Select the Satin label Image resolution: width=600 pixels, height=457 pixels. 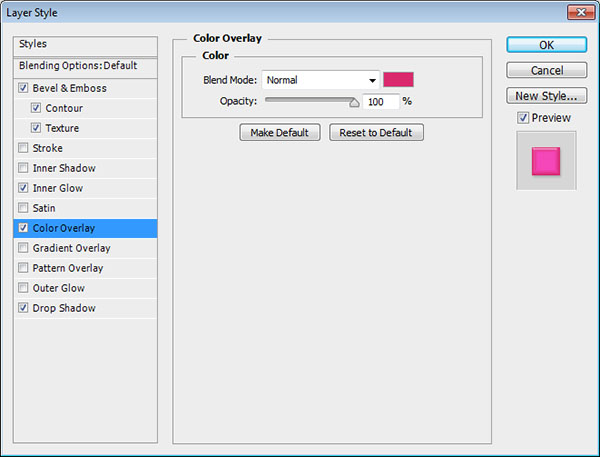click(x=44, y=208)
